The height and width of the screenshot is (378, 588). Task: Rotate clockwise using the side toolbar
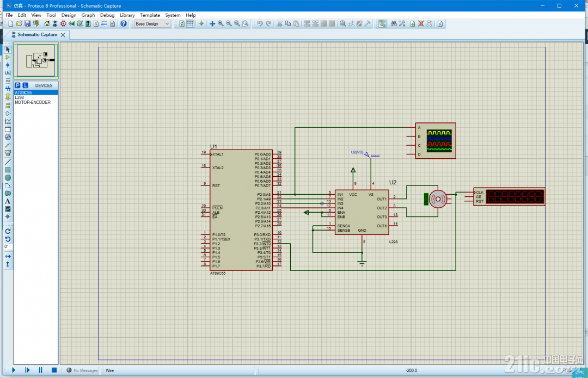coord(8,231)
